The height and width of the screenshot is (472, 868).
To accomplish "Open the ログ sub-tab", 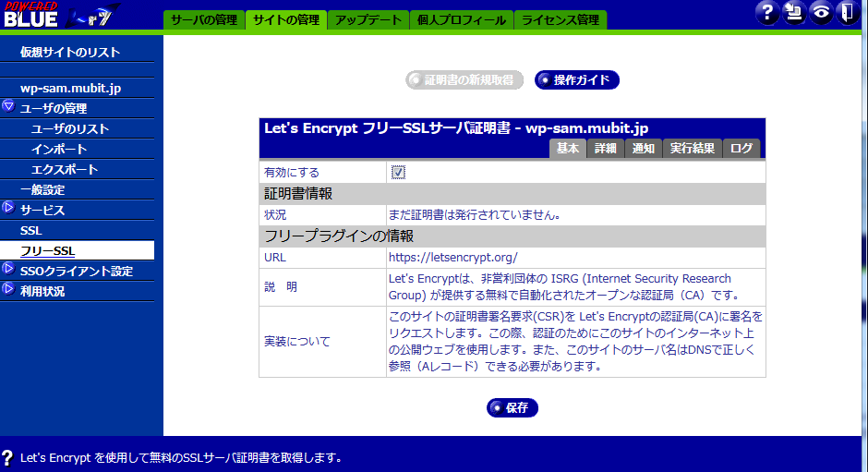I will (741, 149).
